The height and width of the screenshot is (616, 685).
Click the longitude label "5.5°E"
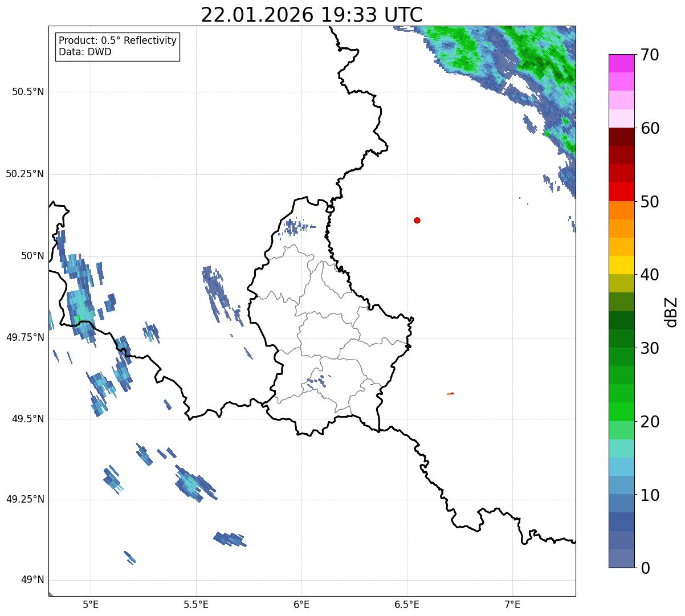197,604
